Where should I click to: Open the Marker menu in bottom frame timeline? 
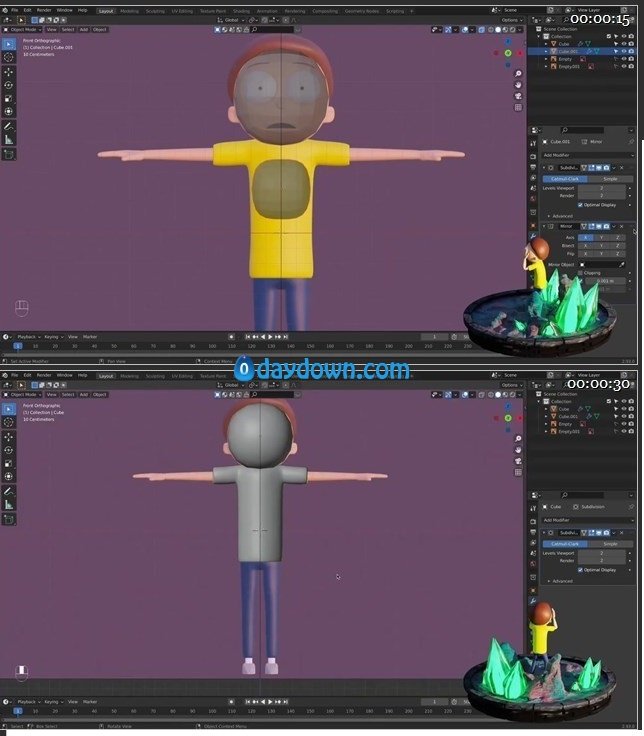pos(90,702)
